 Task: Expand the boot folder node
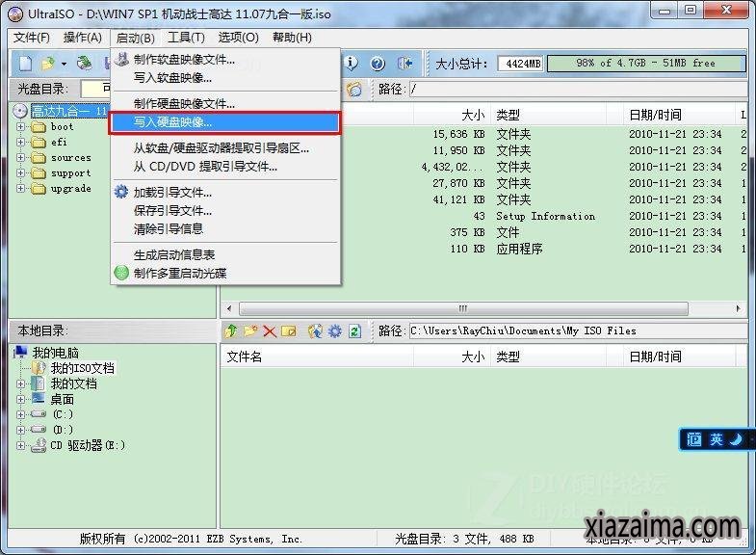[x=21, y=127]
